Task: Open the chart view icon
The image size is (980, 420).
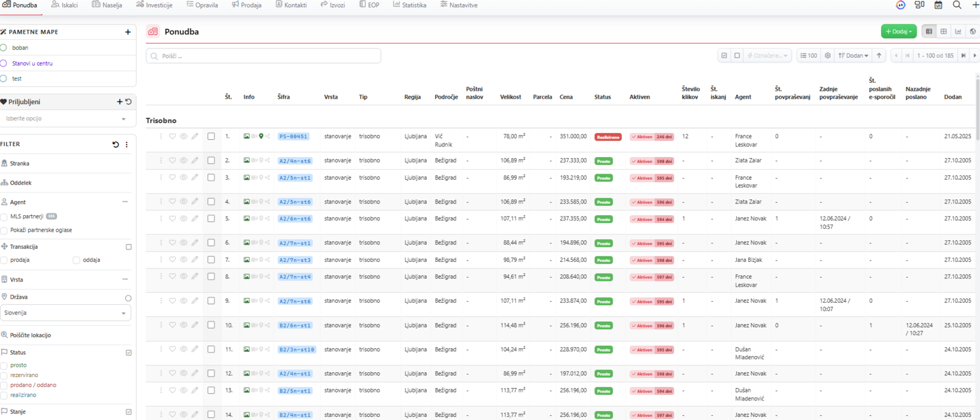Action: click(958, 31)
